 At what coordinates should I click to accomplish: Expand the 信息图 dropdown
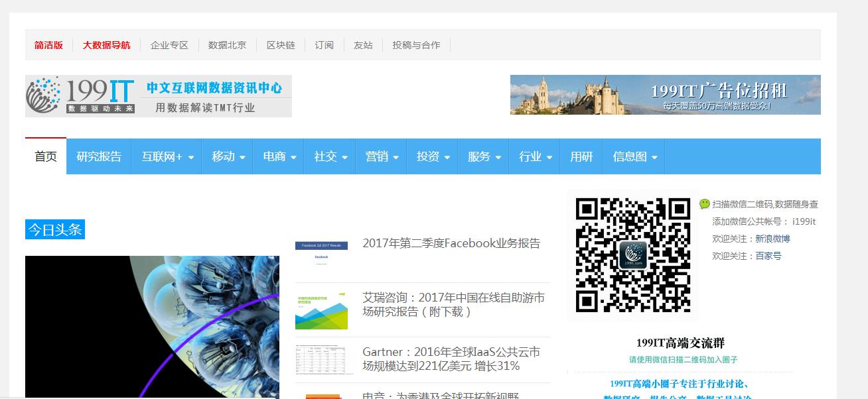(630, 156)
